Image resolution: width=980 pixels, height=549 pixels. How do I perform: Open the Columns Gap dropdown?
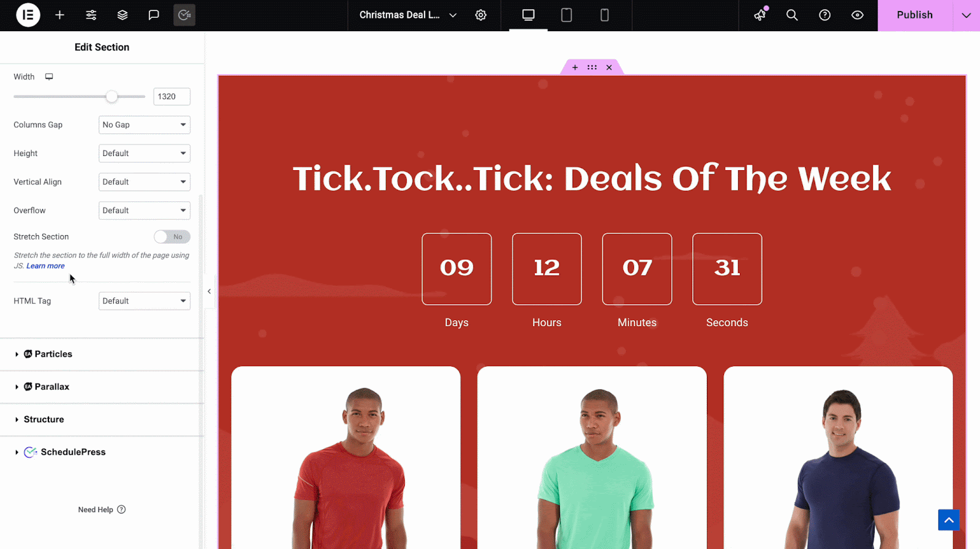pos(145,125)
